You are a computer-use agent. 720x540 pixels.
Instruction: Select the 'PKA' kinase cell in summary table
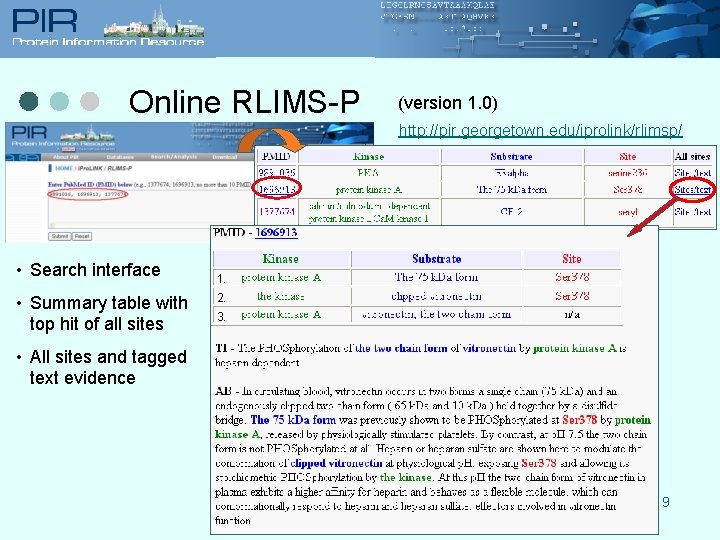pos(368,173)
